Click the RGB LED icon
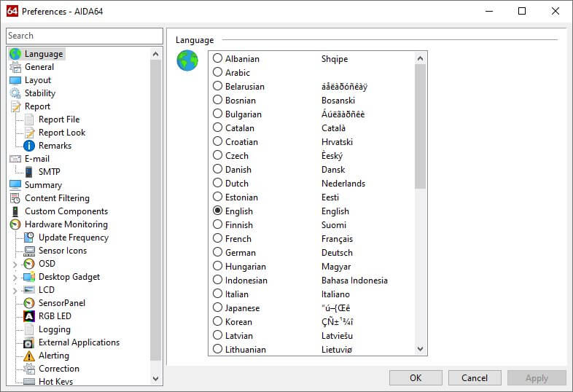 pyautogui.click(x=29, y=316)
